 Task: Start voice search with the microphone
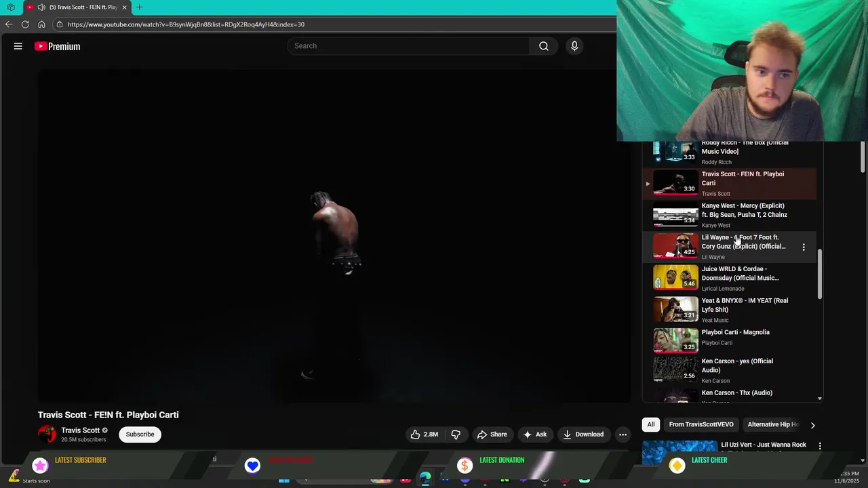tap(574, 46)
